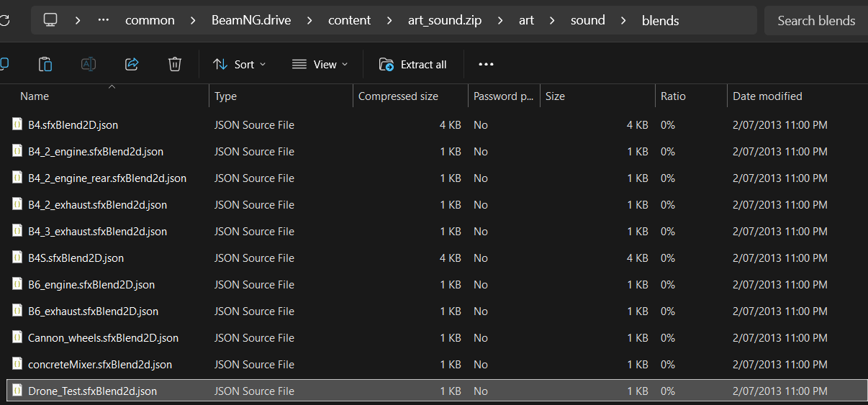868x405 pixels.
Task: Sort files by Date modified column
Action: click(767, 96)
